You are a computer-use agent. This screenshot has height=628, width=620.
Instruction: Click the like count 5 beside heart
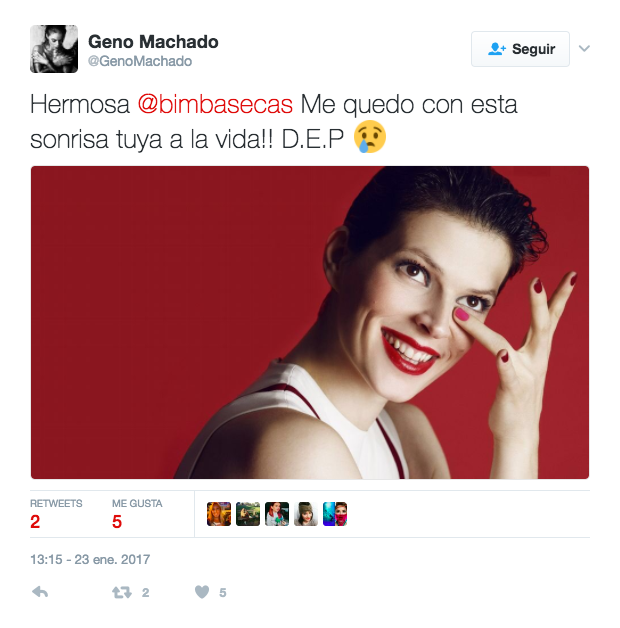click(223, 593)
